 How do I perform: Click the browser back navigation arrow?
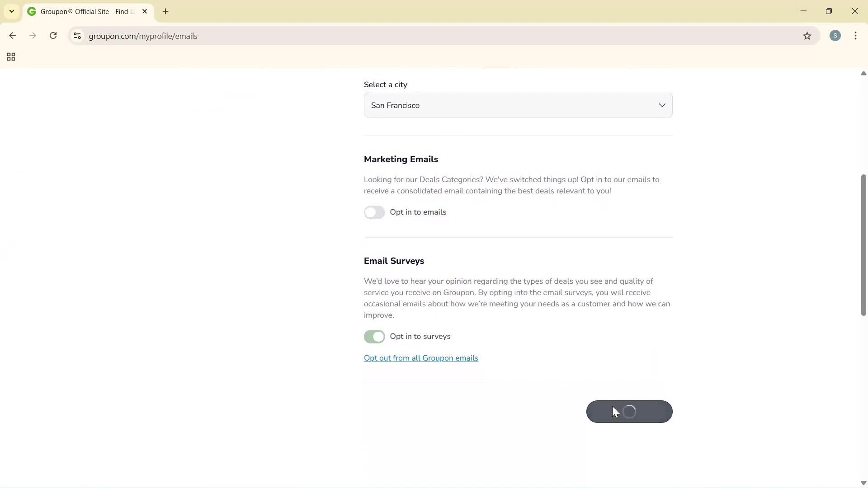coord(12,36)
